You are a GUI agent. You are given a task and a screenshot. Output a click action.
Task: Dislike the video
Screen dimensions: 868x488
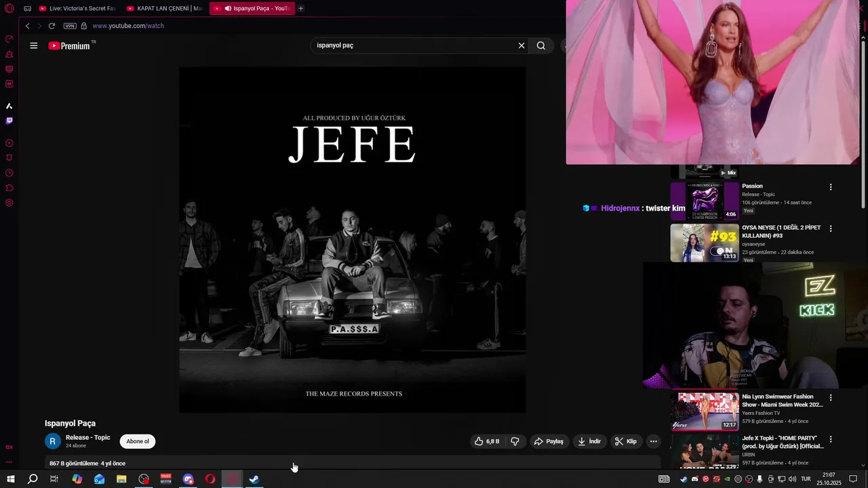point(515,441)
